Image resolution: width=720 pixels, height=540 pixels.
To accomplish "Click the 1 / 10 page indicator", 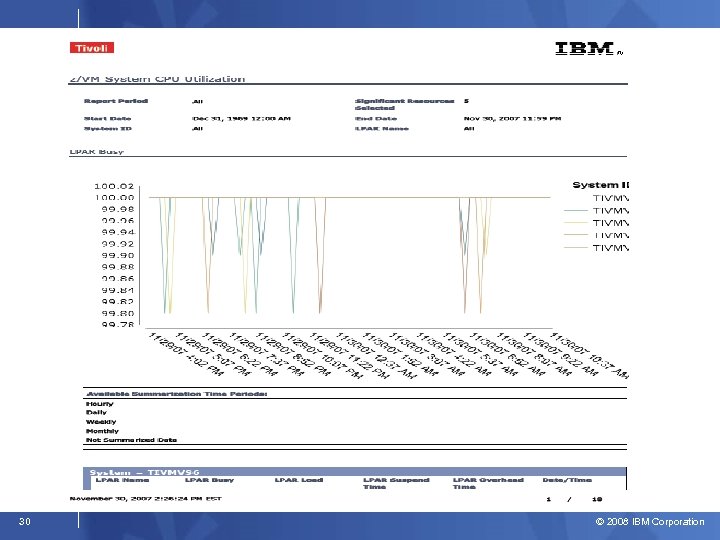I will (x=574, y=499).
